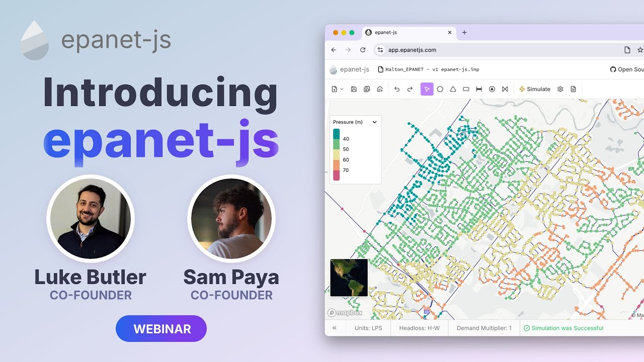644x362 pixels.
Task: Select the Reservoir triangle tool
Action: (453, 89)
